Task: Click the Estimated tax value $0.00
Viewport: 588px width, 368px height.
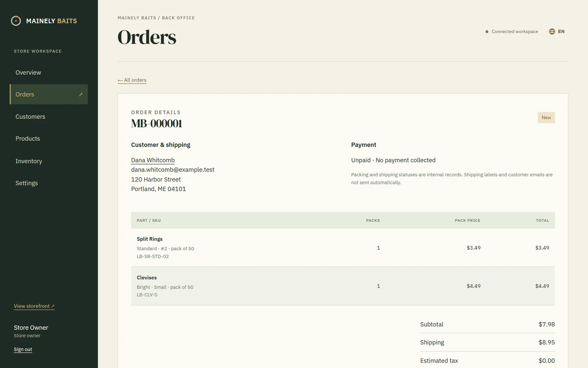Action: (x=547, y=361)
